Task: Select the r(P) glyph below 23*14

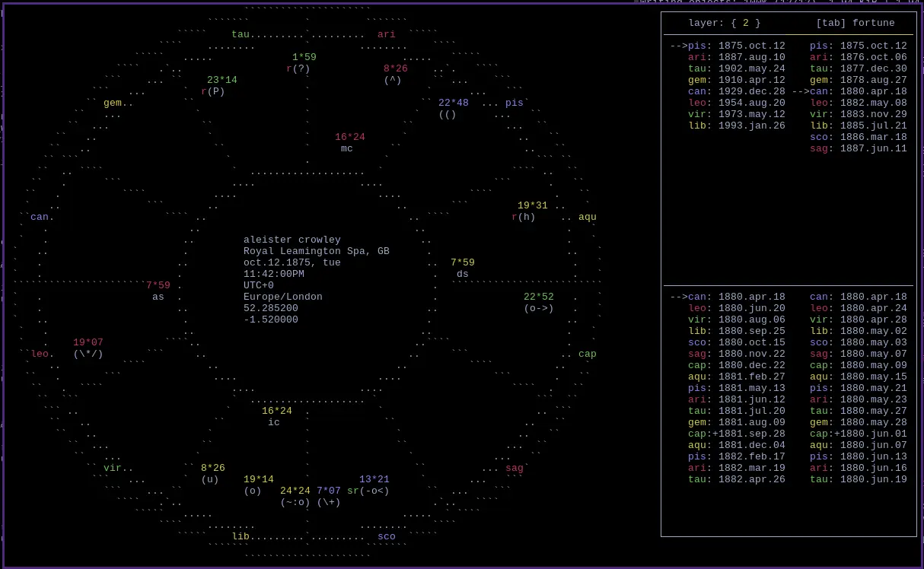Action: [x=213, y=91]
